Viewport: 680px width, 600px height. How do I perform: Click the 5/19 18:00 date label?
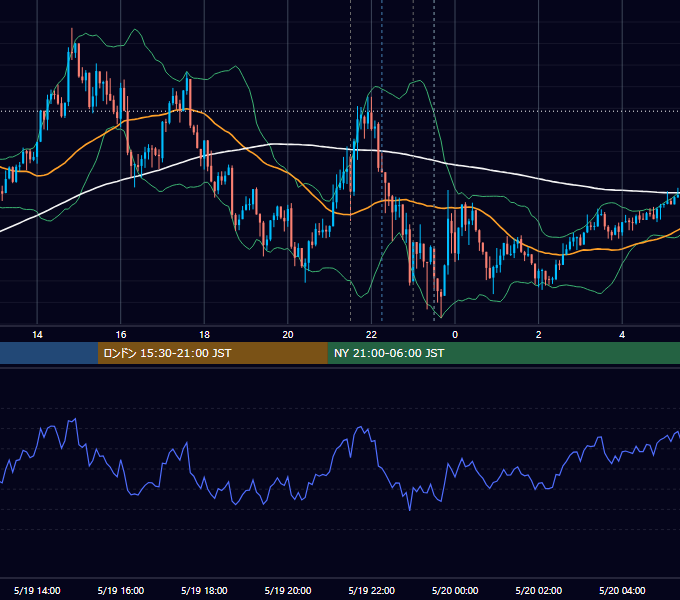204,590
